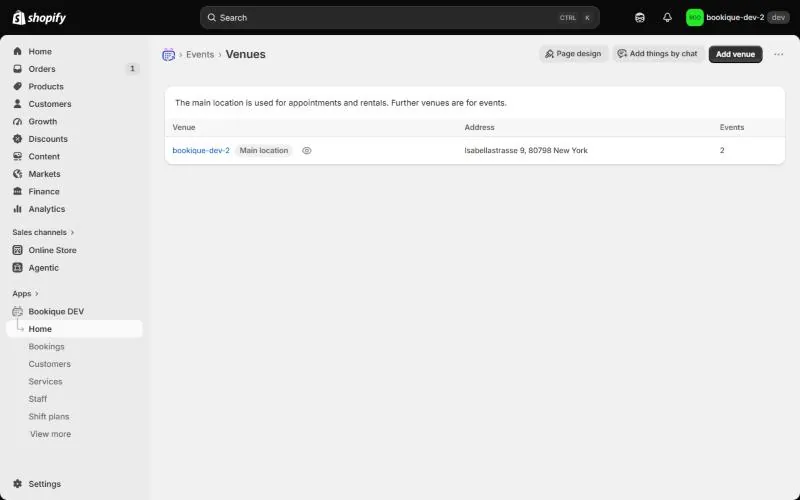Click the Venue column header
The width and height of the screenshot is (800, 500).
(184, 128)
